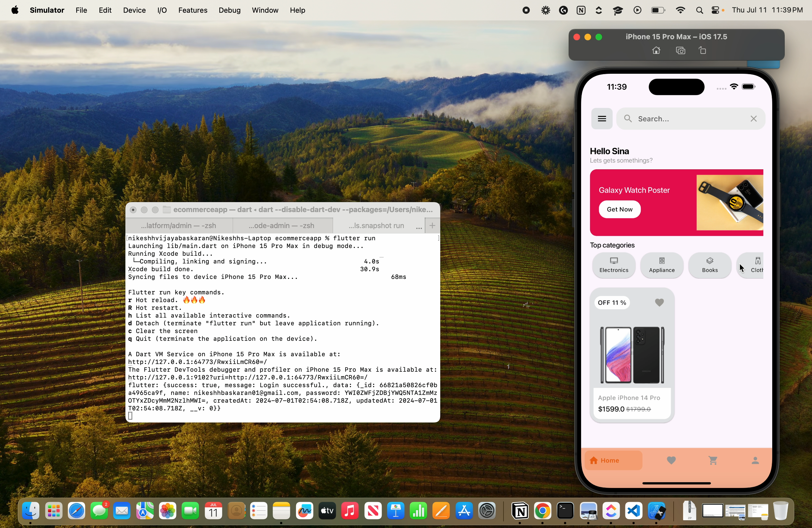Tap the Galaxy Watch poster image
812x528 pixels.
(x=729, y=203)
